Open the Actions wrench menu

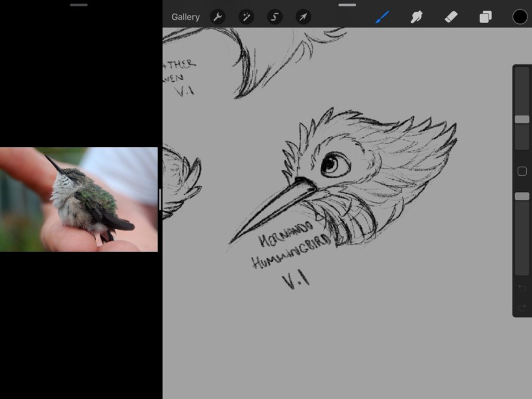(x=218, y=17)
